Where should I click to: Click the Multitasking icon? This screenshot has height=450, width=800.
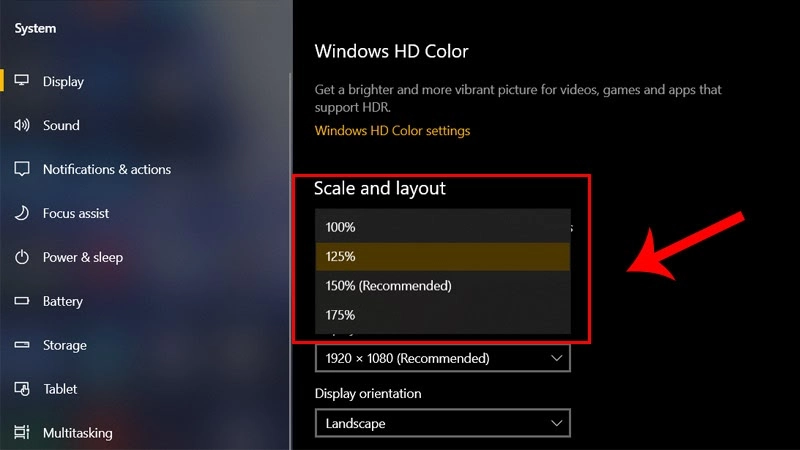click(x=21, y=433)
